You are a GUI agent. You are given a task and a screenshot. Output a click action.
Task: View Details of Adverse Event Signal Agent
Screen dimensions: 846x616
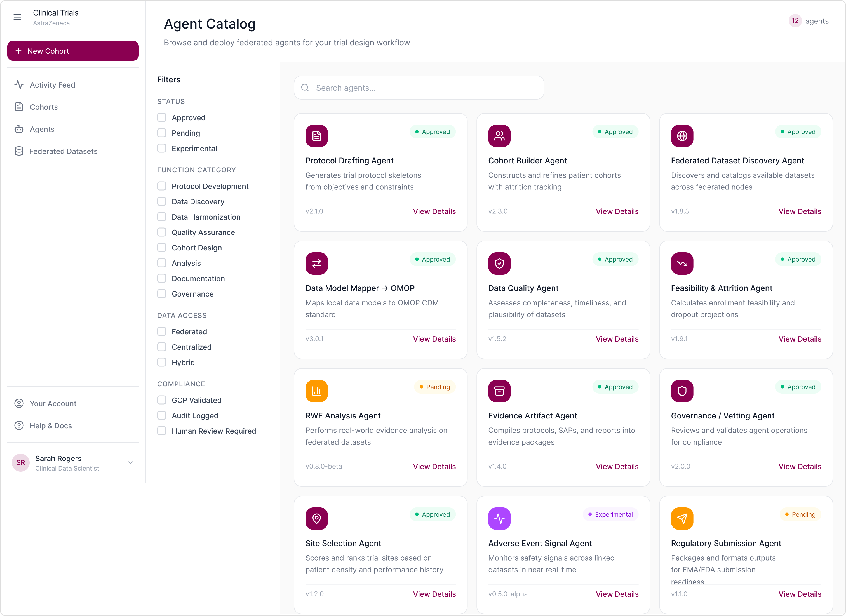[617, 594]
